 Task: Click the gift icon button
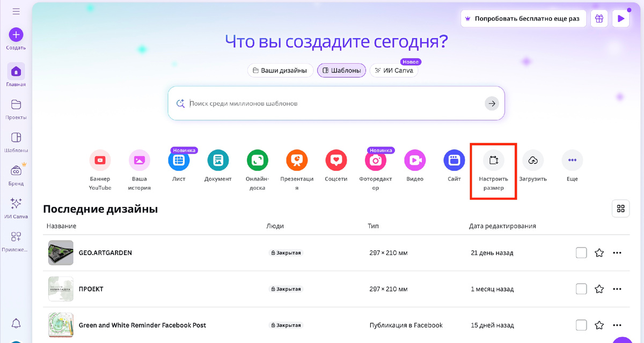599,18
